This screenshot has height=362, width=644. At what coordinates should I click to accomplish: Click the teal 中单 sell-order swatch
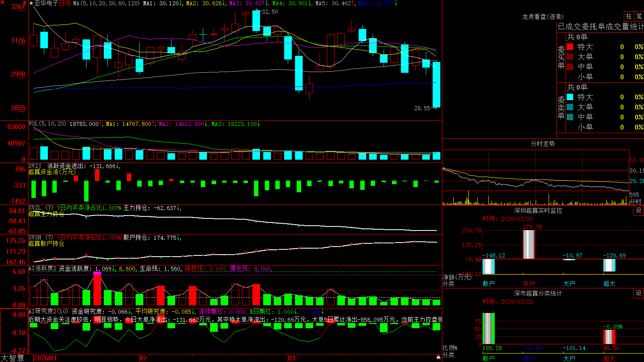[x=570, y=117]
